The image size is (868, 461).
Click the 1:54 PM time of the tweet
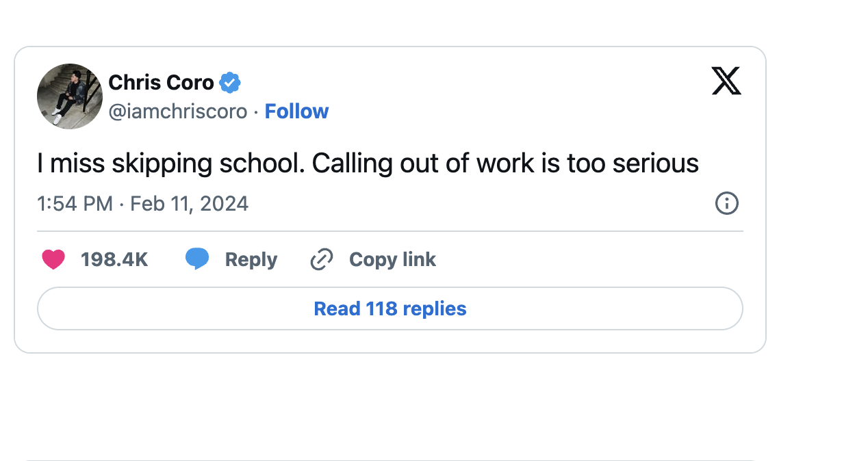point(75,204)
